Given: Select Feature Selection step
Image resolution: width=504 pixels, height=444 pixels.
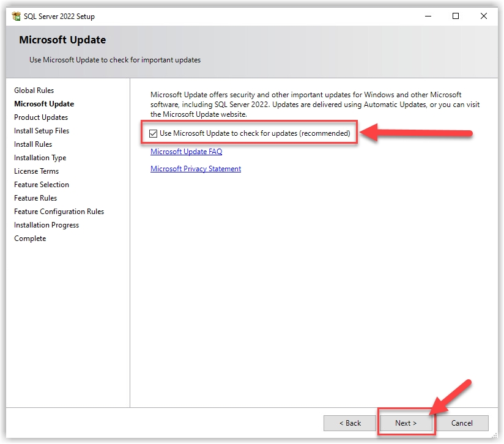Looking at the screenshot, I should coord(42,185).
